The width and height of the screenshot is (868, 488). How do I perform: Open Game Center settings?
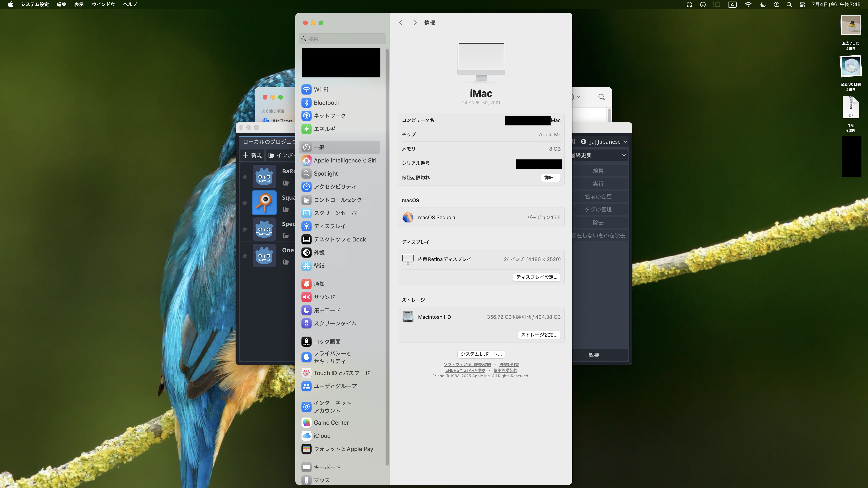pyautogui.click(x=340, y=423)
